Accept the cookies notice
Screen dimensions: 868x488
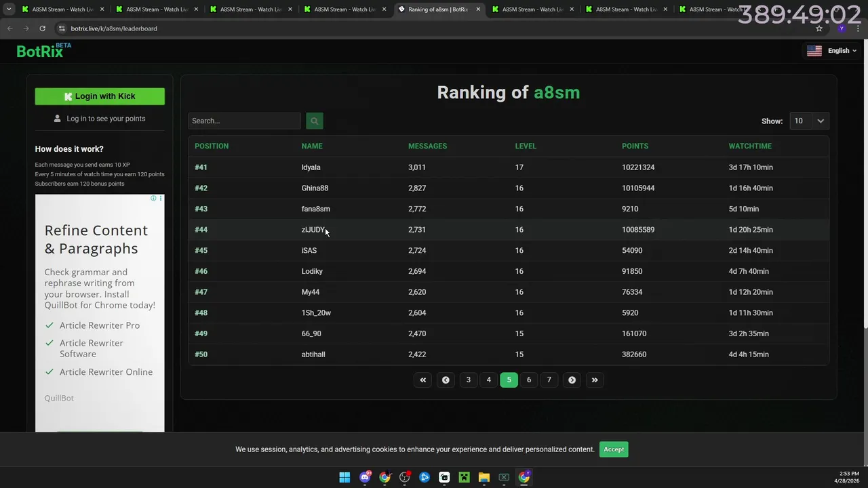coord(614,449)
